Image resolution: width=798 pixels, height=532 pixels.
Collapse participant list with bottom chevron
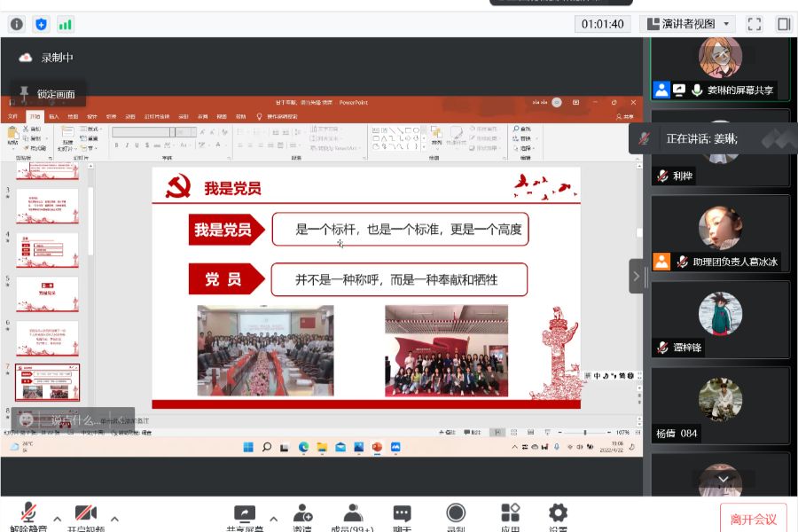coord(722,479)
